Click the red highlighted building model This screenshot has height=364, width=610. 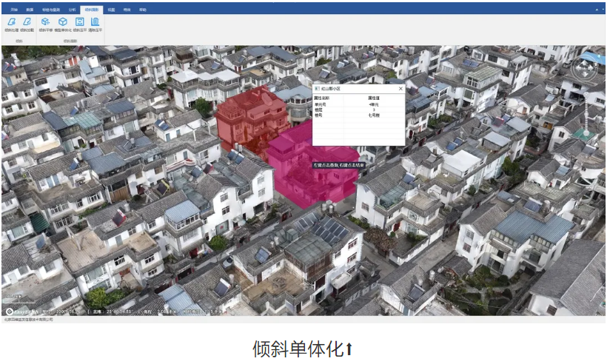coord(248,118)
